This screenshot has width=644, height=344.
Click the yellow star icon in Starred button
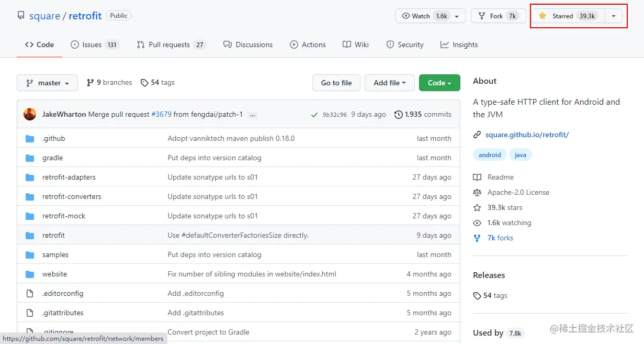tap(543, 16)
